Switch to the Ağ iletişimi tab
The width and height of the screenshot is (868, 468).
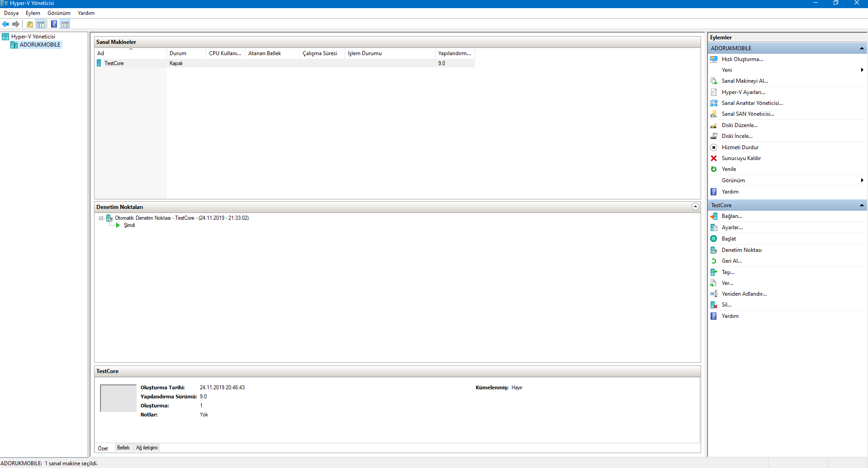click(x=147, y=448)
